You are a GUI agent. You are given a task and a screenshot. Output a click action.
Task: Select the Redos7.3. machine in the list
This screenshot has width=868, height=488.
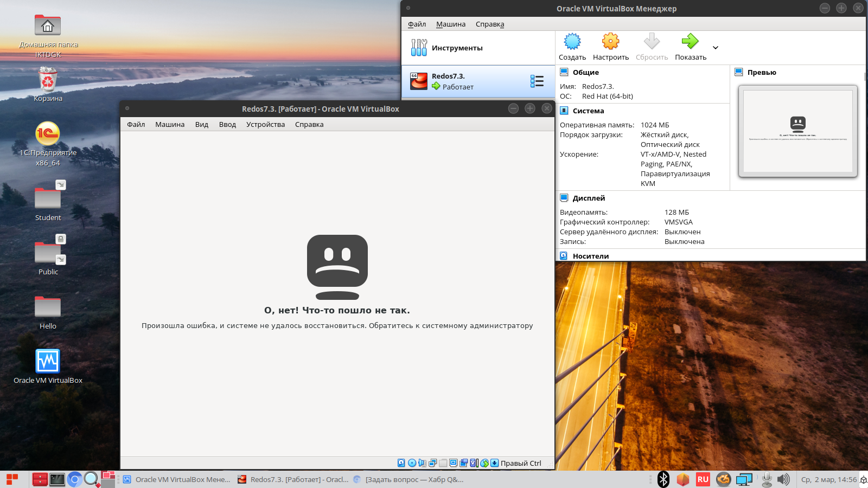[x=478, y=81]
